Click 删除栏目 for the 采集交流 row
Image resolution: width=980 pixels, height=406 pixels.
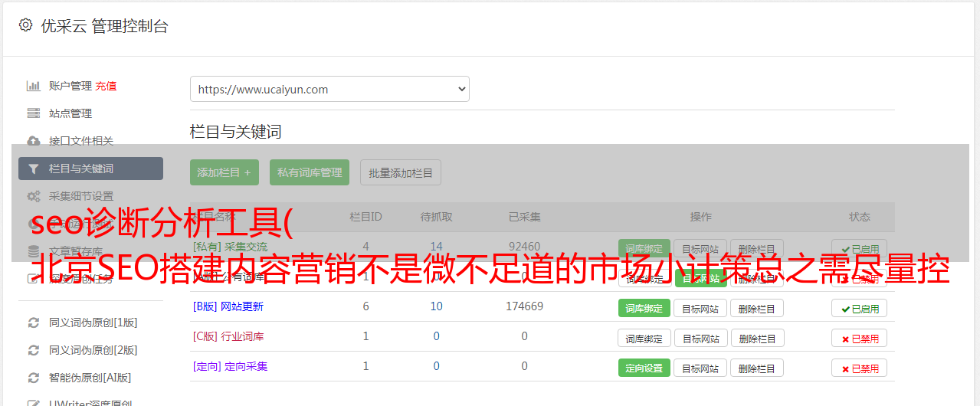(x=756, y=248)
